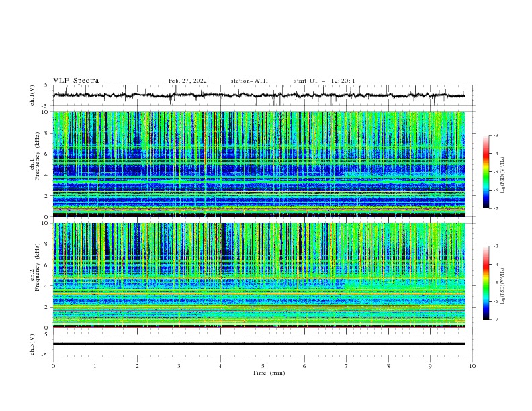Click the ch.3 flat waveform trace
The image size is (532, 411).
(x=259, y=344)
